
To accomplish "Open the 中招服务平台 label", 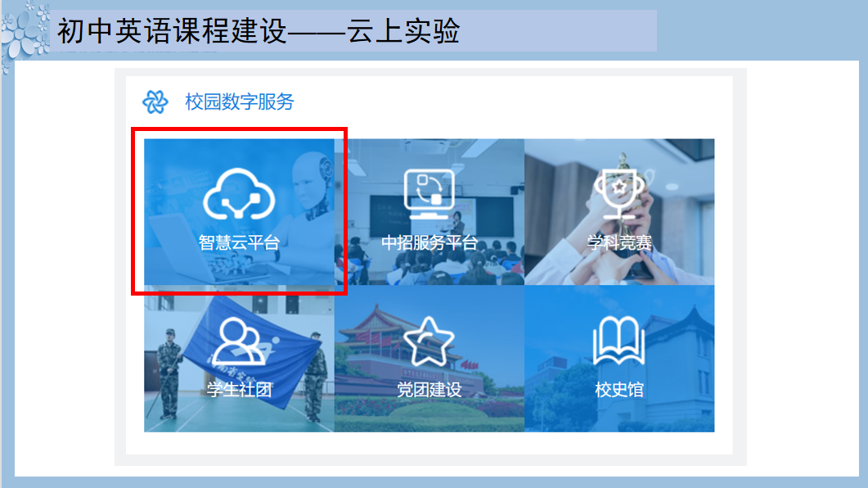I will point(429,242).
